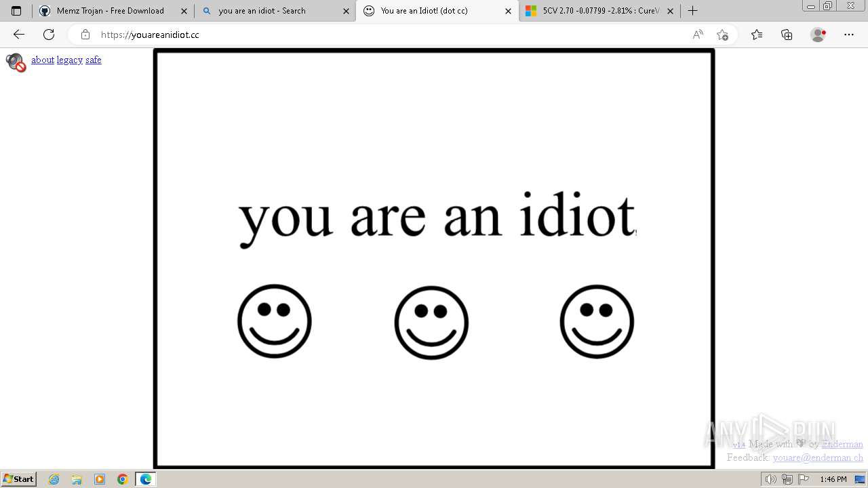Open the network tray icon
The image size is (868, 488).
[x=787, y=479]
